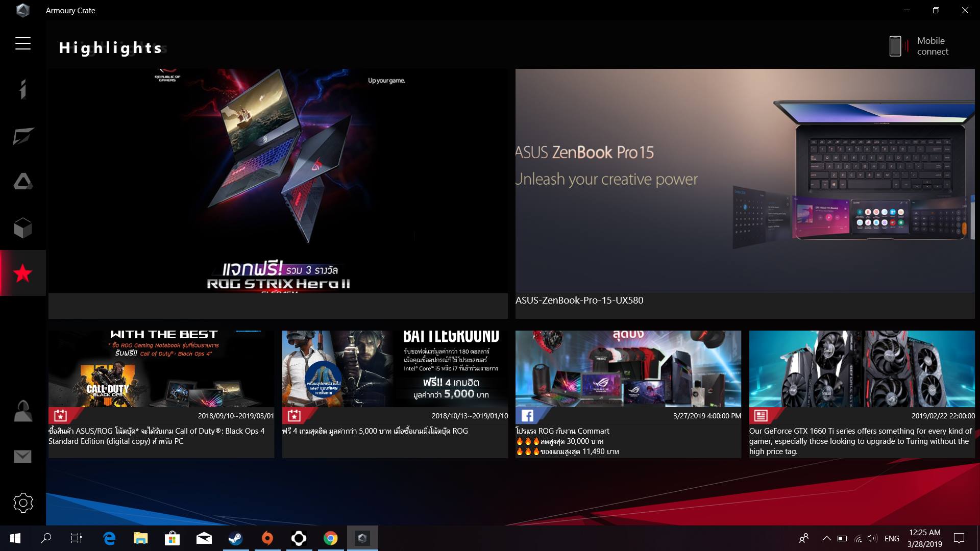
Task: Open the GeForce GTX 1660 Ti card image
Action: 862,368
